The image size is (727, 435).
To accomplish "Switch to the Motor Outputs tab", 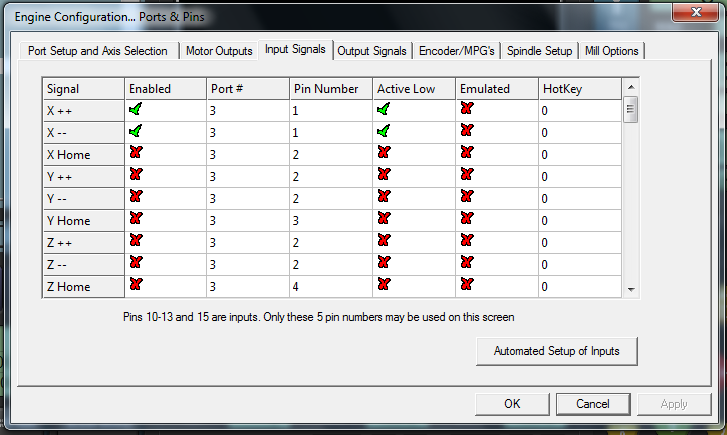I will (219, 51).
